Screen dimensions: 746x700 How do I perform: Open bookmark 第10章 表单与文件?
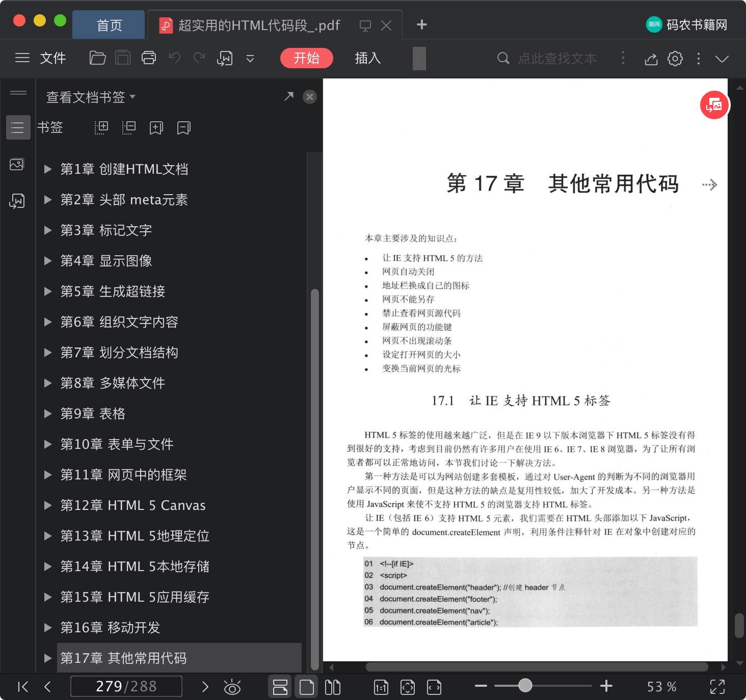point(117,444)
